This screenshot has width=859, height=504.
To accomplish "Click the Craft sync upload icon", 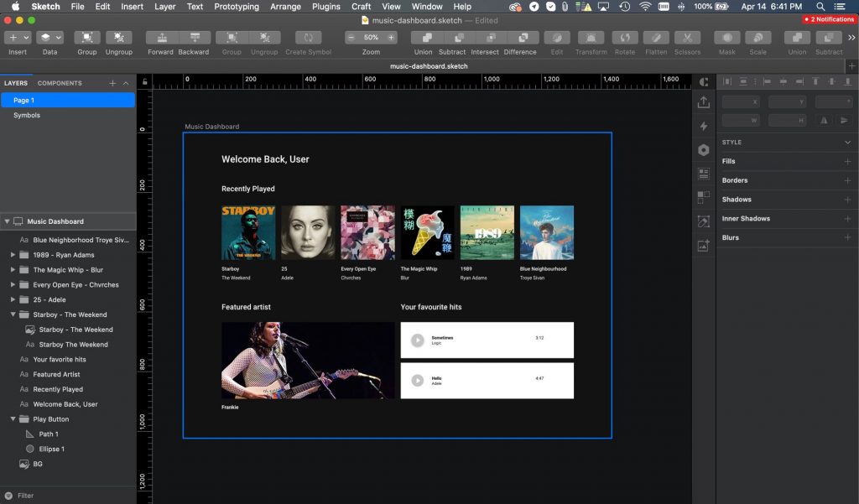I will click(x=704, y=102).
